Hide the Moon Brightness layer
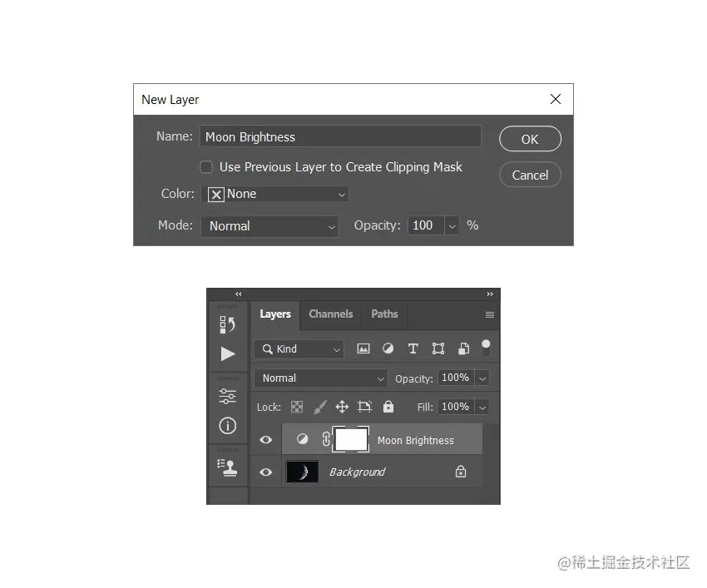The image size is (707, 588). [265, 439]
